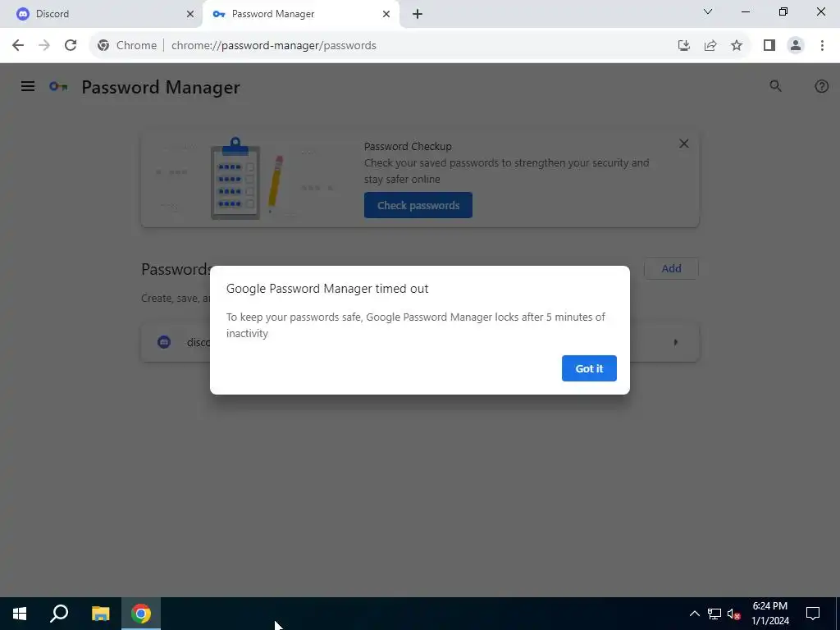The width and height of the screenshot is (840, 630).
Task: Open the password search icon
Action: click(775, 86)
